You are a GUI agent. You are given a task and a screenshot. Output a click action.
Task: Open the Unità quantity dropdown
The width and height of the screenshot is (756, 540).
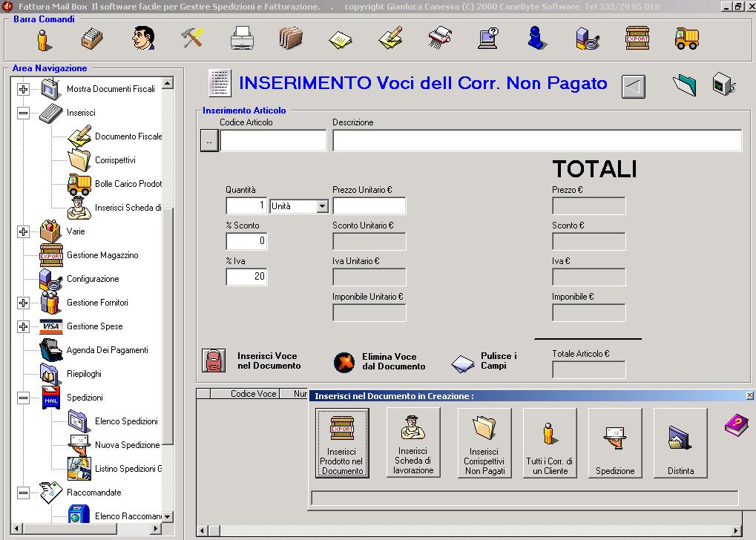click(x=322, y=206)
